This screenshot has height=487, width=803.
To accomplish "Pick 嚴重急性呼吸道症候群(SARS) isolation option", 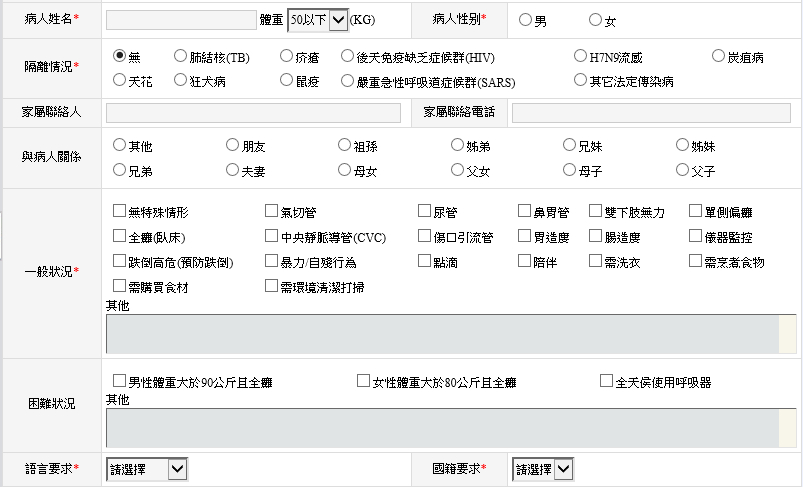I will click(347, 80).
